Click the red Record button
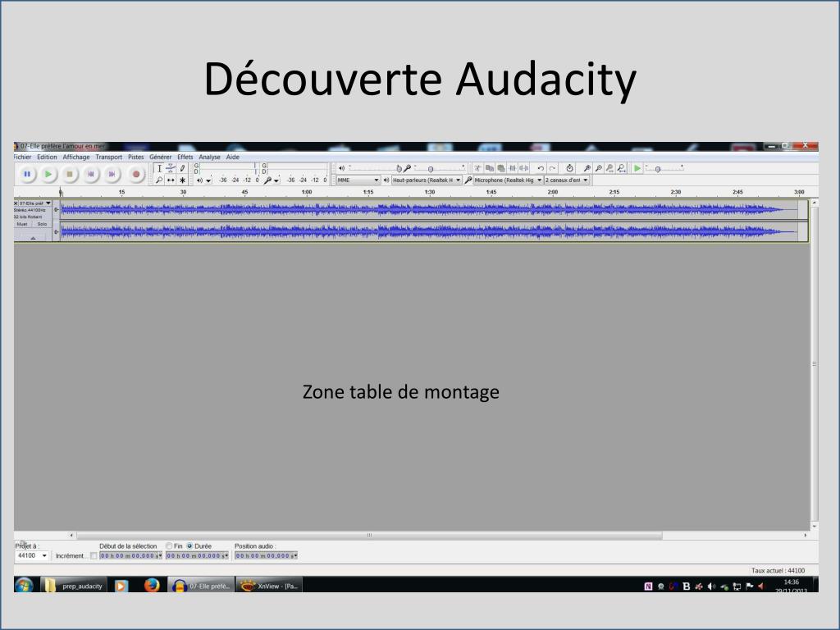The width and height of the screenshot is (840, 630). 136,174
